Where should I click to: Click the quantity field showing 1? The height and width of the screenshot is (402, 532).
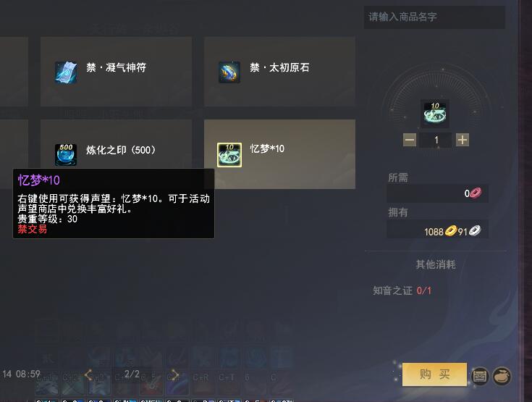(436, 140)
